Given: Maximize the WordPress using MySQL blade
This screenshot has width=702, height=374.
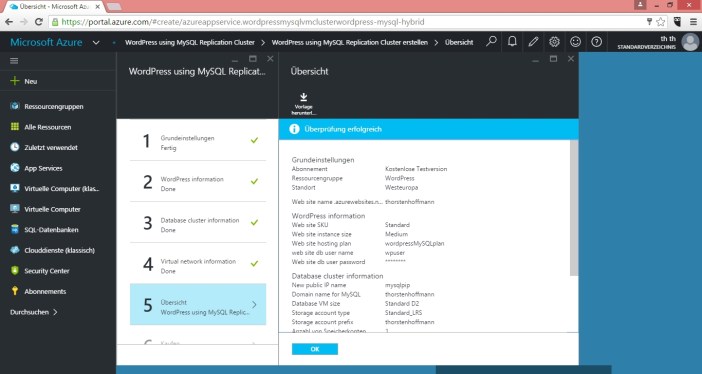Looking at the screenshot, I should coord(253,59).
